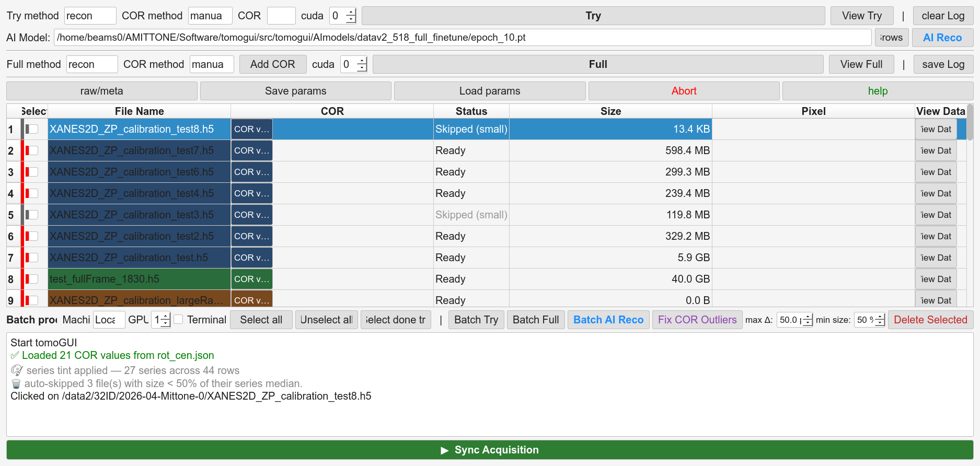
Task: Click Select done try button
Action: click(396, 320)
